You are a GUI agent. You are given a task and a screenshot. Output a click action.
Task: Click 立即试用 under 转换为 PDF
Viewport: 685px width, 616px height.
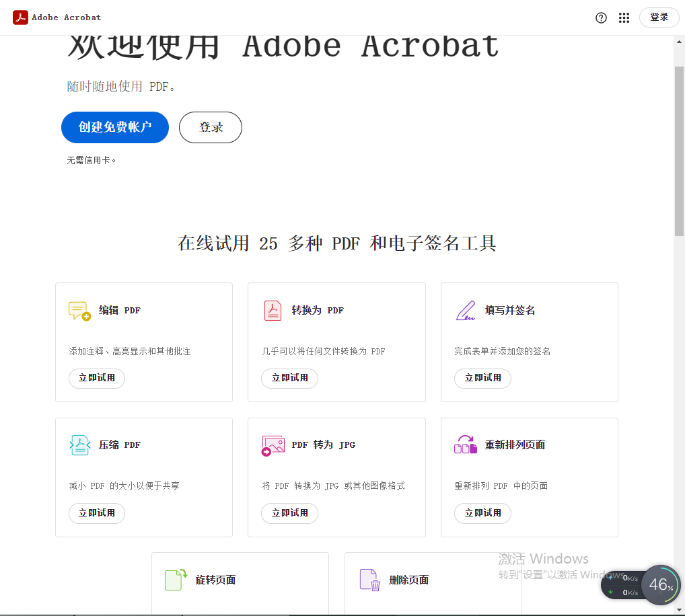(289, 378)
